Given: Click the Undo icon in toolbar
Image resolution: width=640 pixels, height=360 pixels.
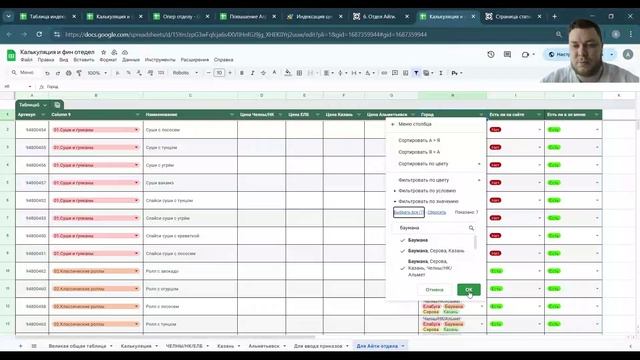Looking at the screenshot, I should click(x=47, y=73).
